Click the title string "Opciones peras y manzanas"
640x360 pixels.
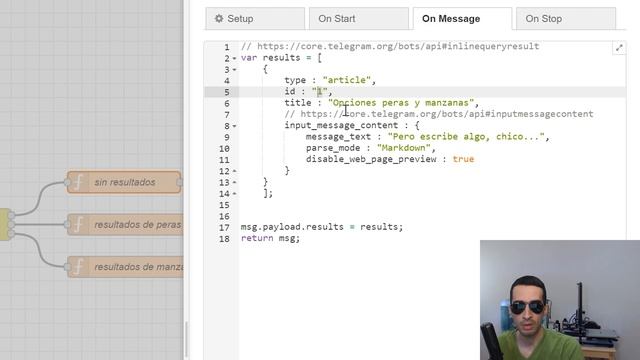point(401,103)
